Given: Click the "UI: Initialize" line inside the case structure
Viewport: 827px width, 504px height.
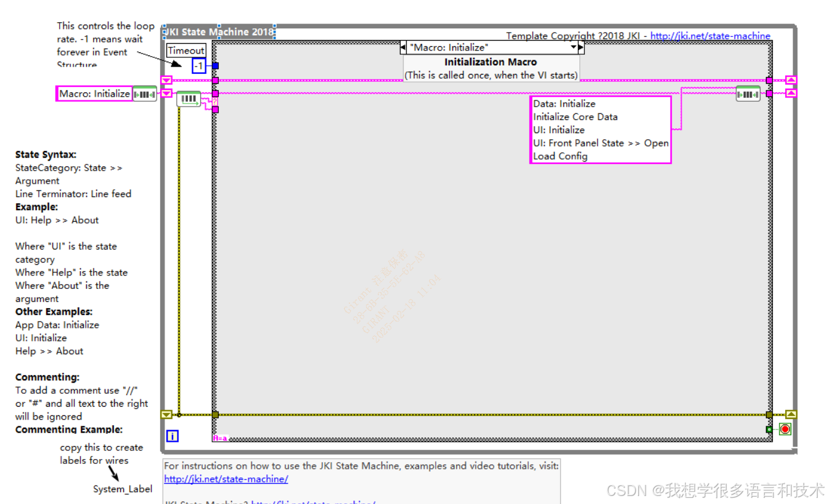Looking at the screenshot, I should pyautogui.click(x=559, y=129).
